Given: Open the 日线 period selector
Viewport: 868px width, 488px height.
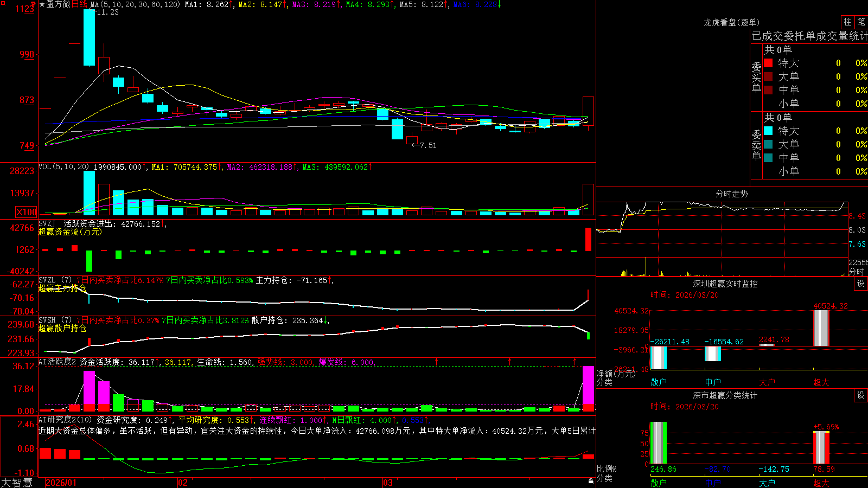Looking at the screenshot, I should (x=79, y=4).
